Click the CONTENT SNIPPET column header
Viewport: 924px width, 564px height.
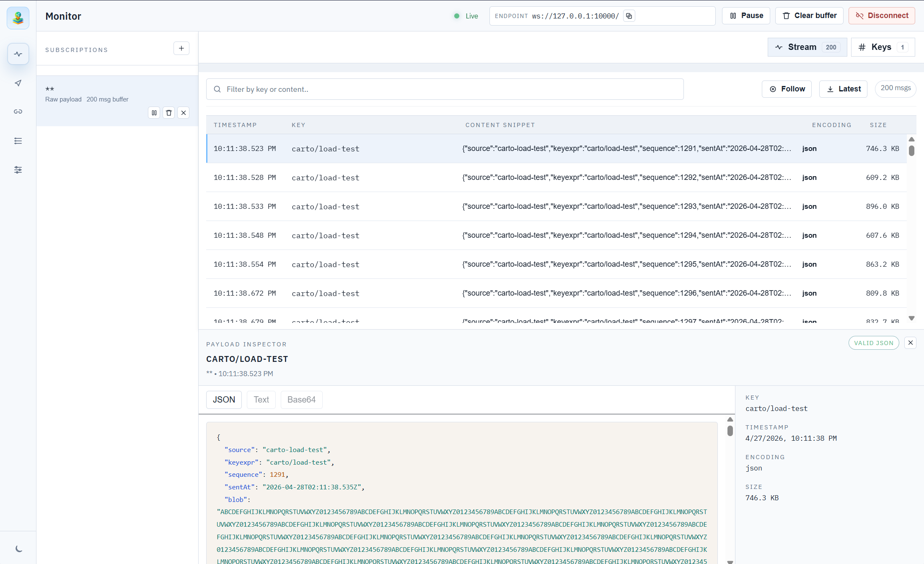(x=500, y=125)
